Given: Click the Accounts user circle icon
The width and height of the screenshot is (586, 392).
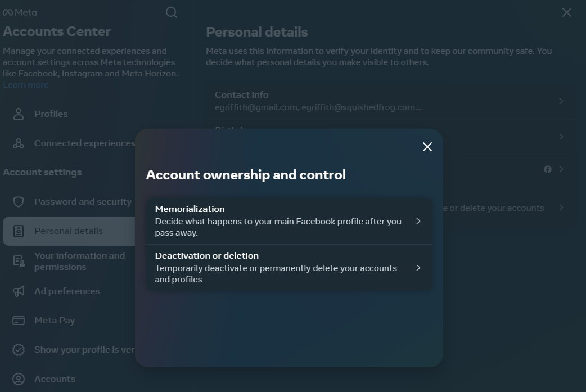Looking at the screenshot, I should point(19,379).
